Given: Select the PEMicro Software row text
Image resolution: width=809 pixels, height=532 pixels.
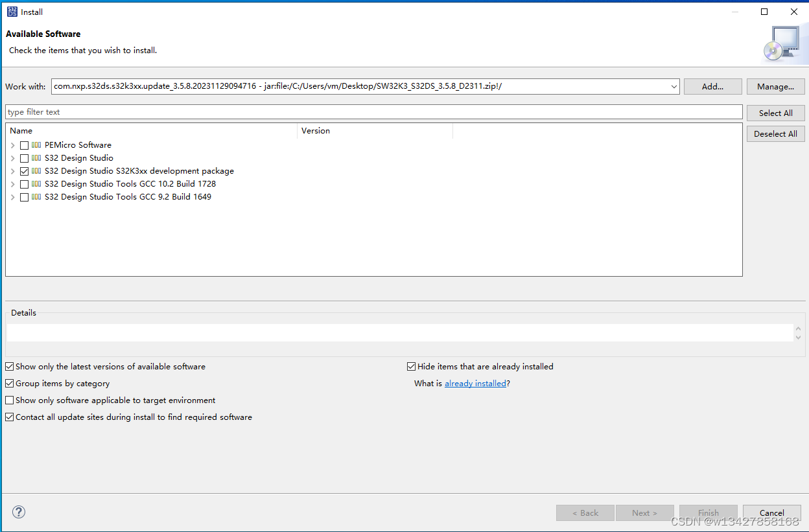Looking at the screenshot, I should click(78, 145).
